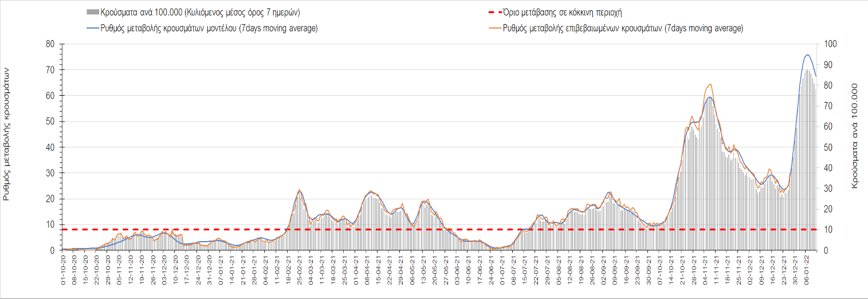
Task: Click the 80 tick on the left axis
Action: tap(50, 44)
